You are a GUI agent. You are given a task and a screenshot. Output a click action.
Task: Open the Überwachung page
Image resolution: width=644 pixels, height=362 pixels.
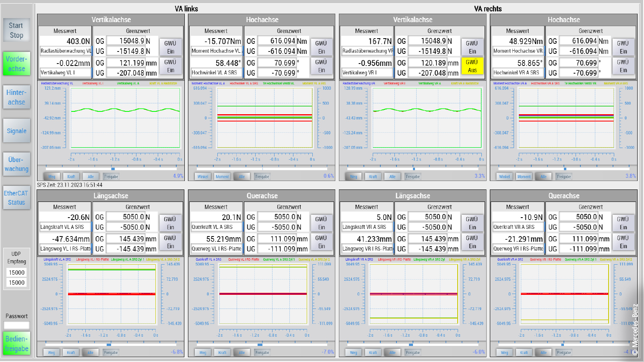click(17, 164)
